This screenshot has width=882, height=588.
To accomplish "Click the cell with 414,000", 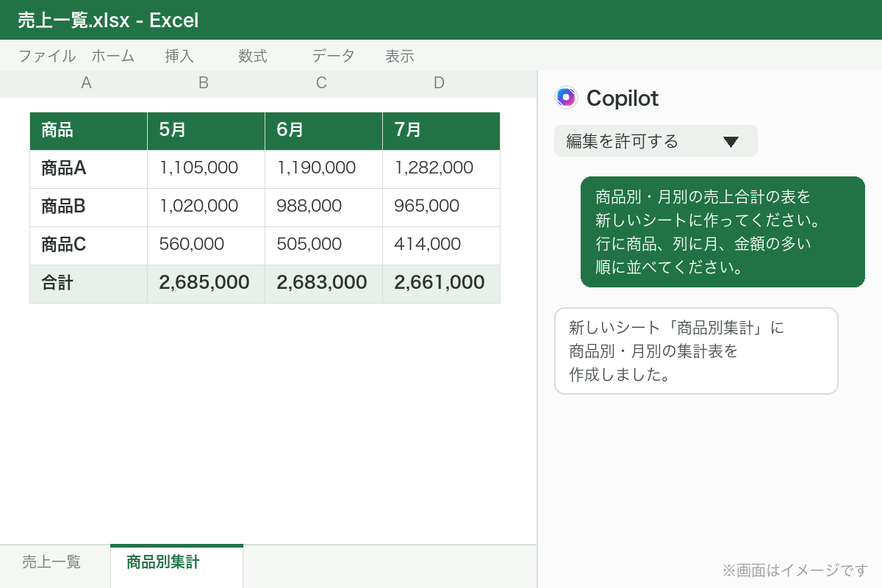I will click(x=441, y=245).
